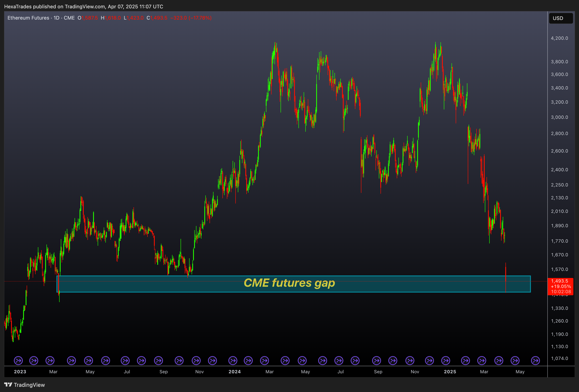Click the 2,010.0 price axis label
Viewport: 579px width, 392px height.
pos(559,211)
